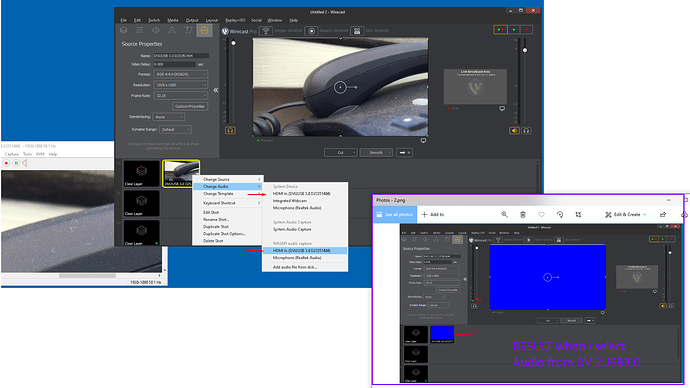The width and height of the screenshot is (690, 388).
Task: Expand the Edit & Create dropdown in Photos
Action: pos(626,214)
